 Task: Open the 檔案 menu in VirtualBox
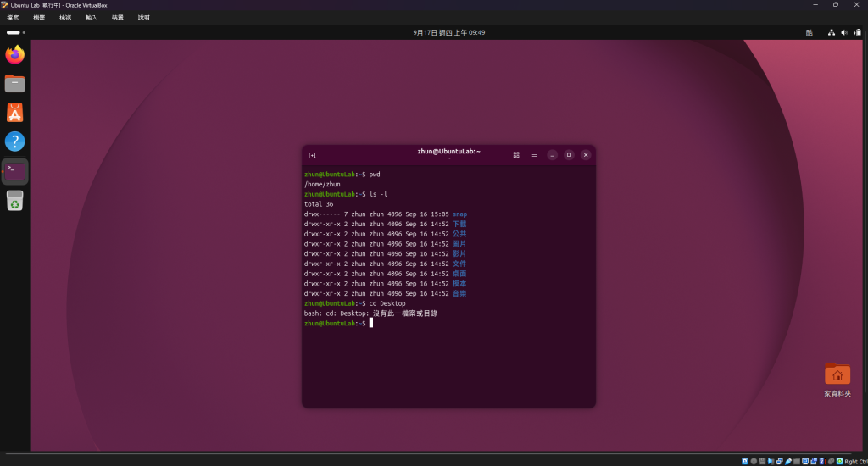pyautogui.click(x=13, y=18)
